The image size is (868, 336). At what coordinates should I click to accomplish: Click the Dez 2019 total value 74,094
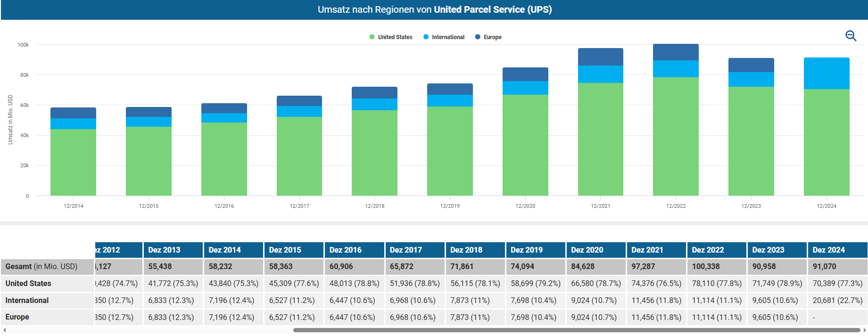point(522,266)
